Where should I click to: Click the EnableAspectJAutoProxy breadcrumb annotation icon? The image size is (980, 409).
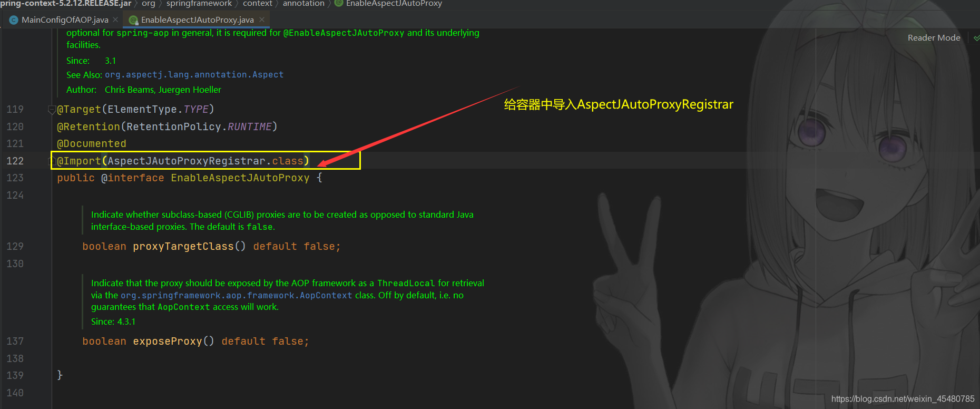pos(339,3)
